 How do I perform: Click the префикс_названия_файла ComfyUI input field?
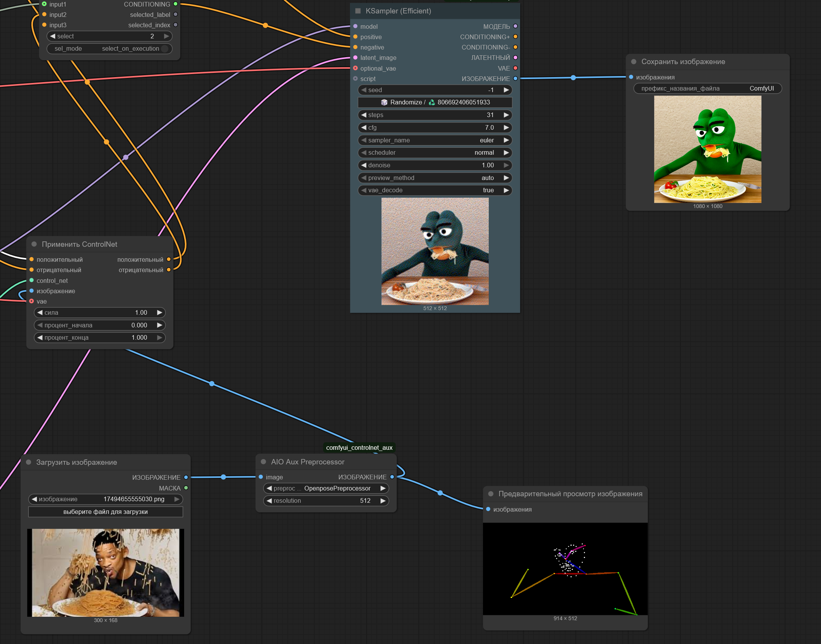coord(707,89)
